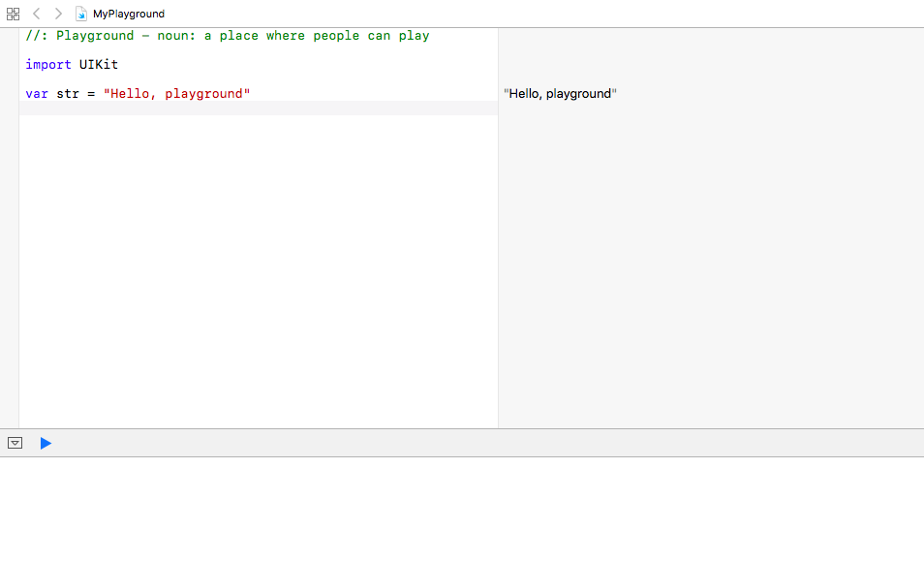
Task: Click the 'UIKit' identifier
Action: click(x=99, y=64)
